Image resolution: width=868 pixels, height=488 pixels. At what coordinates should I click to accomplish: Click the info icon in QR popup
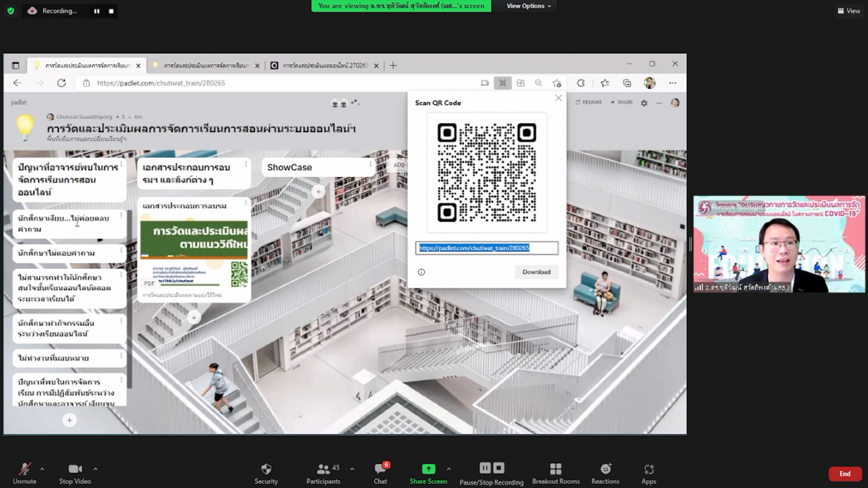pos(421,272)
